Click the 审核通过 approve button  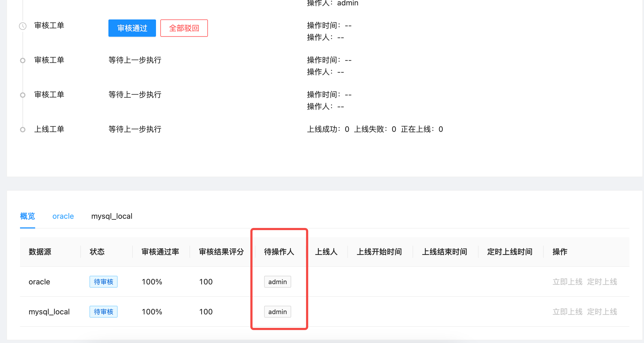point(132,28)
